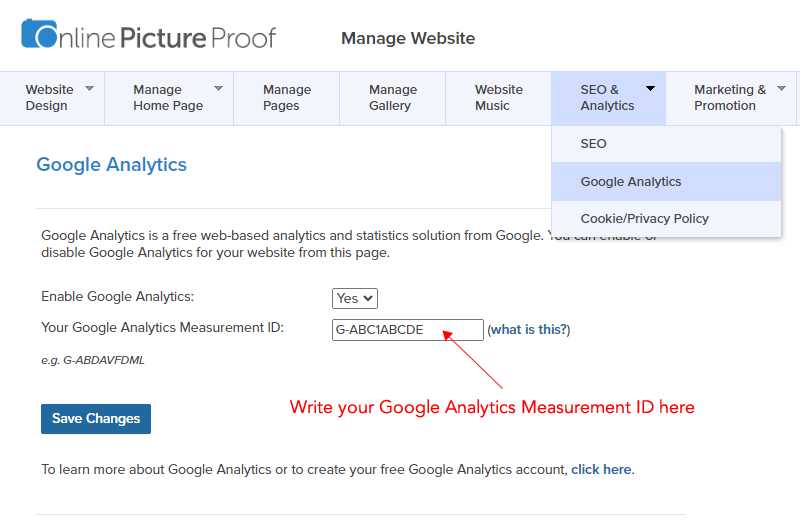800x520 pixels.
Task: Click the Google Analytics page heading
Action: pos(112,165)
